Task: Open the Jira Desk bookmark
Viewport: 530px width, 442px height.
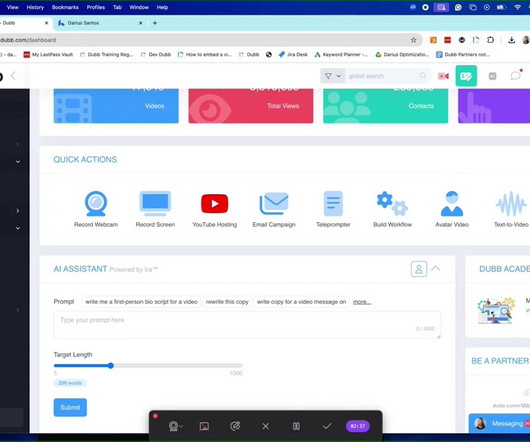Action: click(293, 54)
